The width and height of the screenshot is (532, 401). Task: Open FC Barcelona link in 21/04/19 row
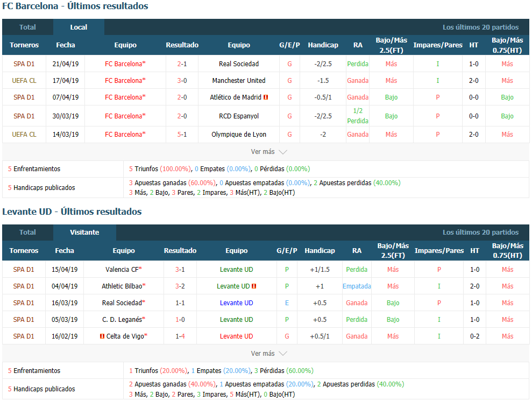pos(125,64)
